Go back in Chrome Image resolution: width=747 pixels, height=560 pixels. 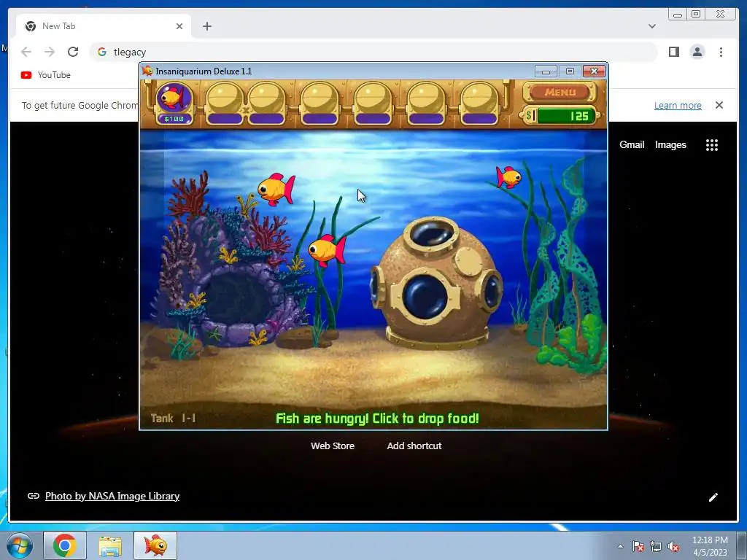[26, 52]
